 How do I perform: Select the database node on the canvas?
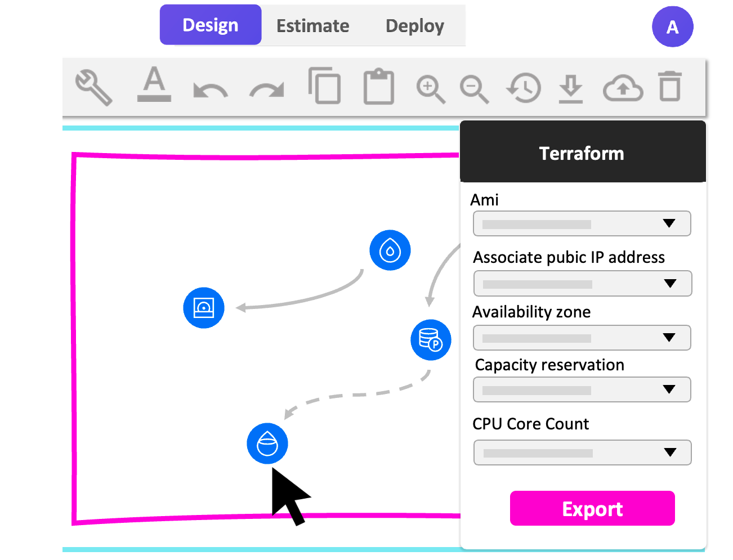click(431, 340)
